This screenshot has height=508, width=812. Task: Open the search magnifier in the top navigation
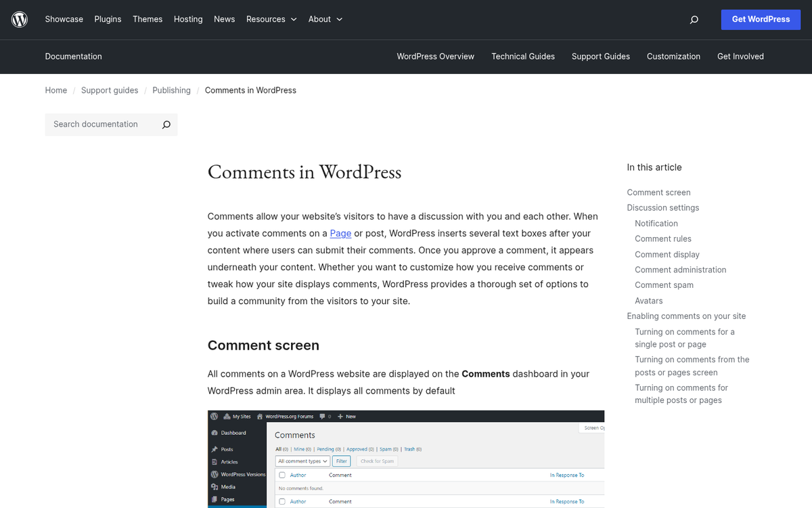point(694,19)
